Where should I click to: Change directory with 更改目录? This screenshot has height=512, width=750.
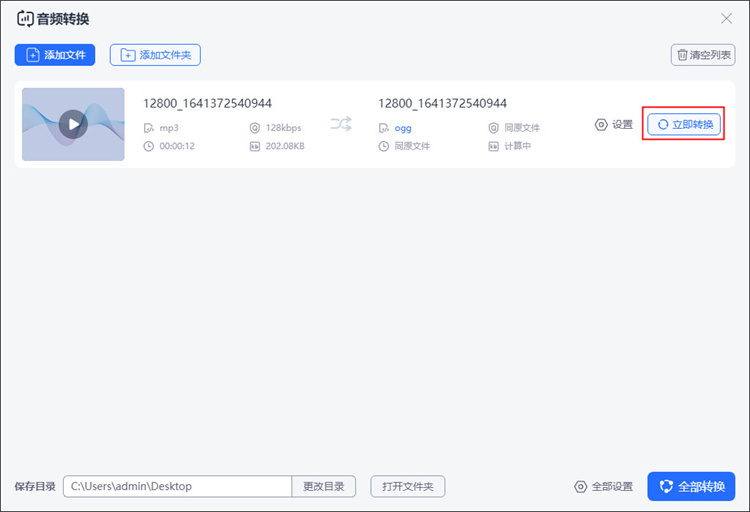point(324,486)
